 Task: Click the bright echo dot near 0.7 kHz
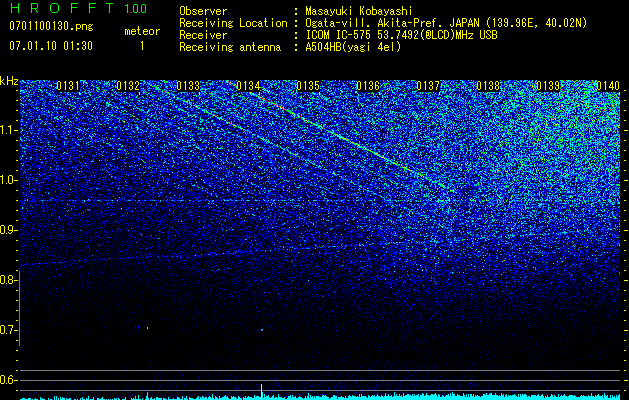tap(262, 330)
